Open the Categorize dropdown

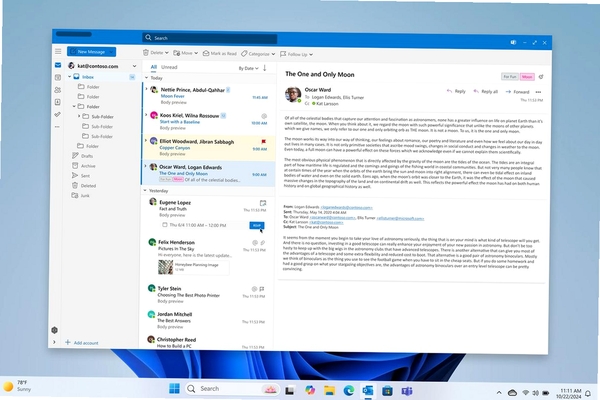click(x=273, y=54)
